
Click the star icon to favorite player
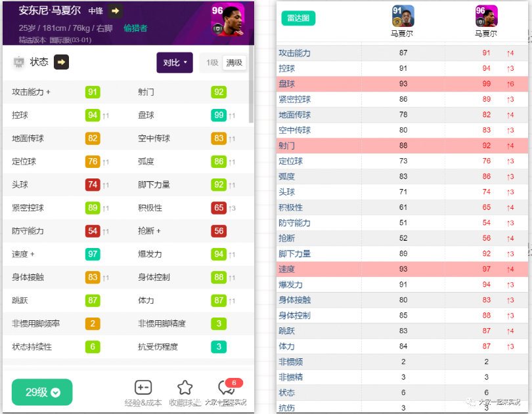point(185,388)
